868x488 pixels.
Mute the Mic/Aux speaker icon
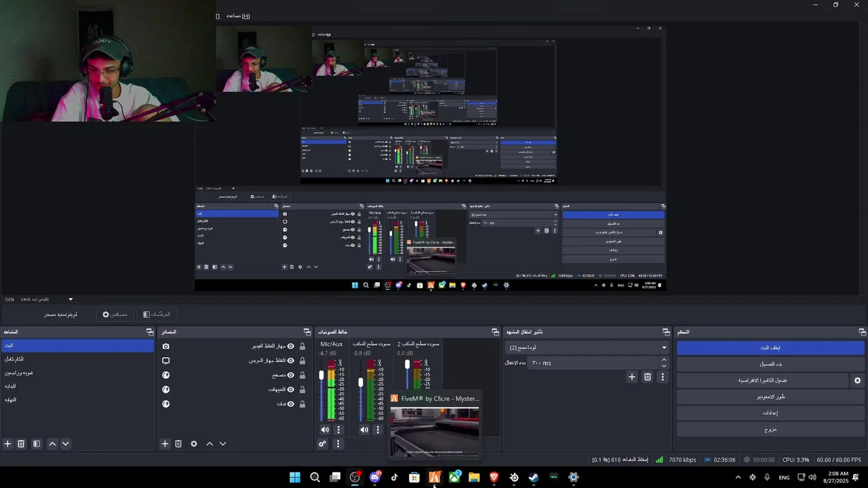325,430
